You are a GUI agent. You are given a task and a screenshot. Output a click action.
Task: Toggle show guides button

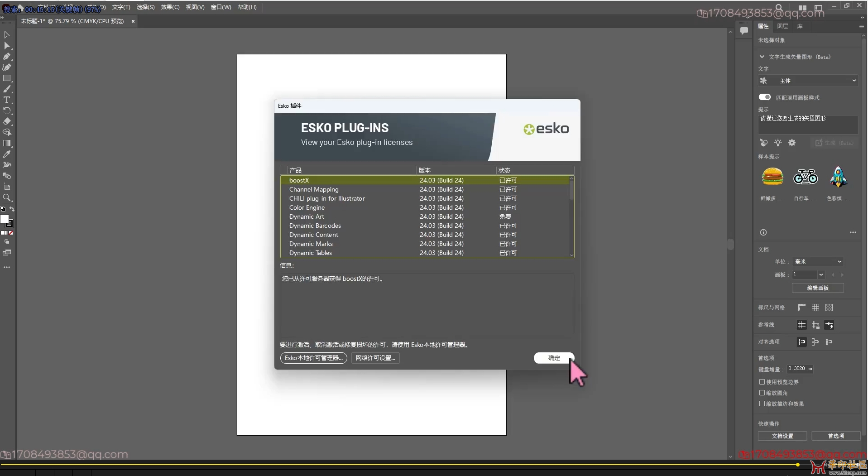click(x=802, y=325)
